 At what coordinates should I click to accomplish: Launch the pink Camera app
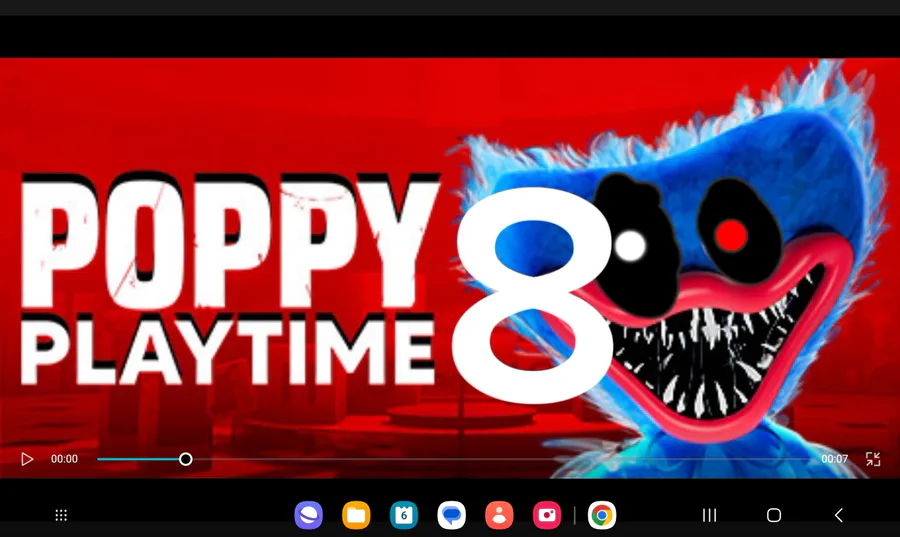click(547, 515)
